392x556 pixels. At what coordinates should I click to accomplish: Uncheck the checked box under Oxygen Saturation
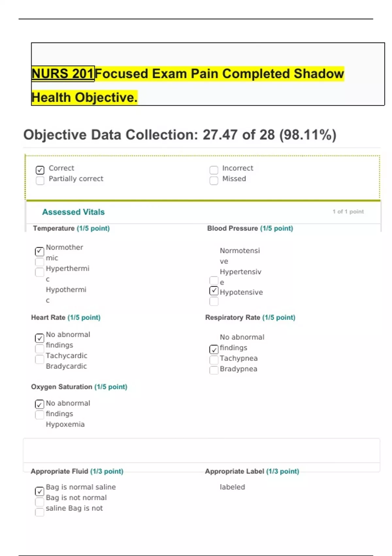pos(40,404)
